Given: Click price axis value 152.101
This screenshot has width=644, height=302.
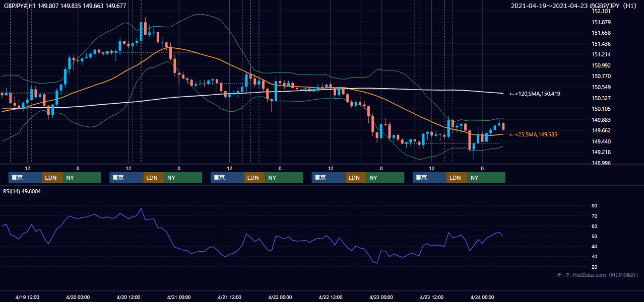Looking at the screenshot, I should (x=601, y=11).
